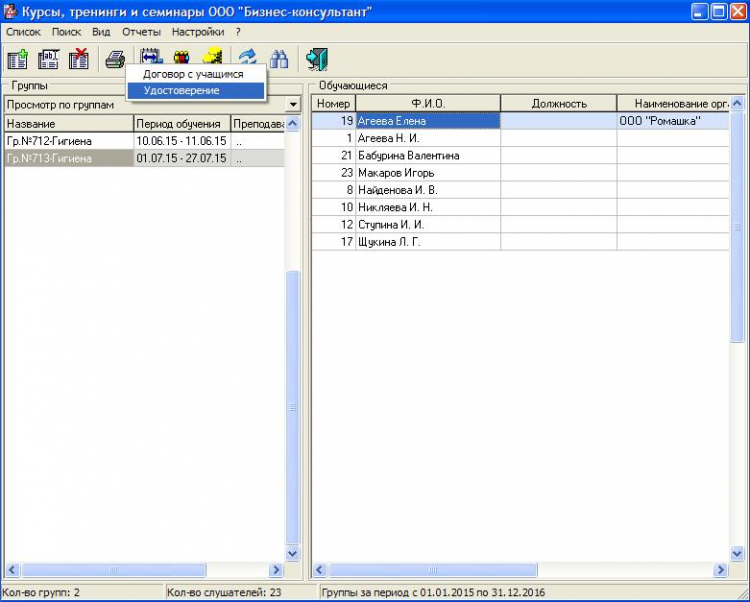Click the calendar period icon
This screenshot has width=750, height=602.
tap(151, 55)
